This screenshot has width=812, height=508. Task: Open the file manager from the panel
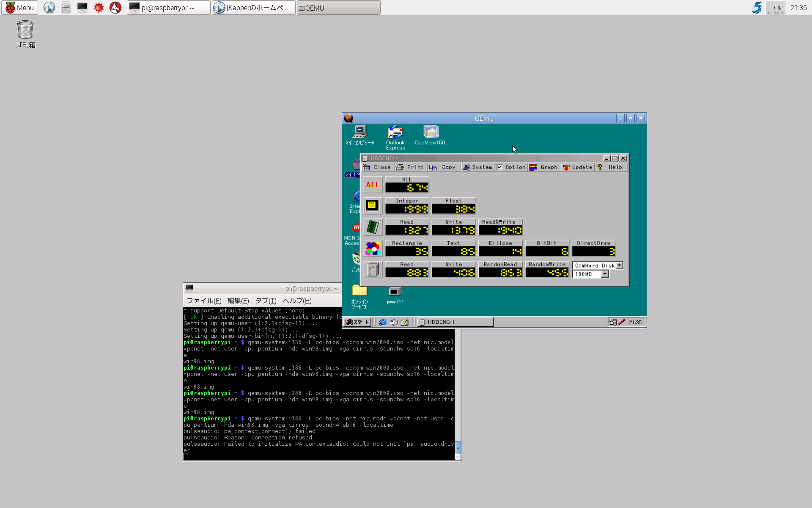click(x=66, y=8)
